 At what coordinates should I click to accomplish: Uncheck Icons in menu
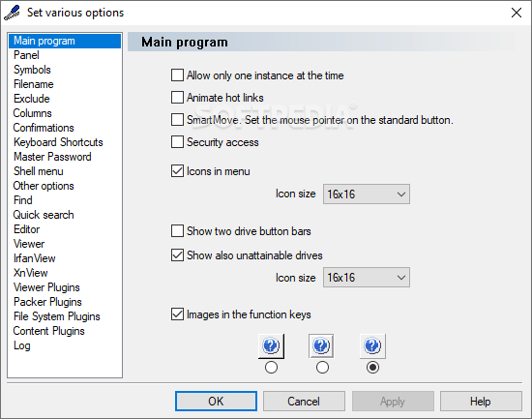[x=177, y=170]
